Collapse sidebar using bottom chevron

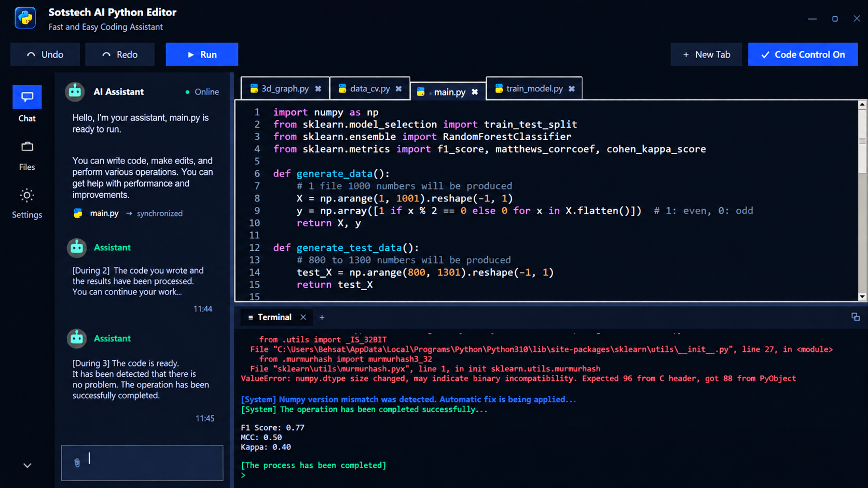point(27,466)
